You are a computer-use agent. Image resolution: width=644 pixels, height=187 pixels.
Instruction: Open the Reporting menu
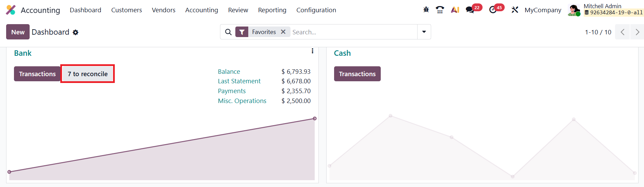click(272, 10)
